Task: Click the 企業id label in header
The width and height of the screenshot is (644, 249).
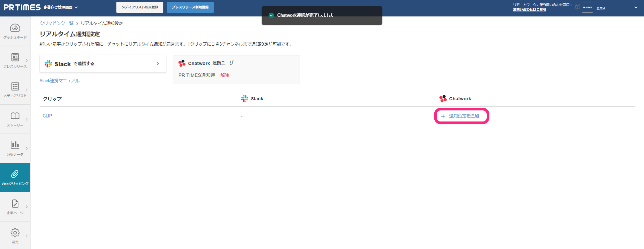Action: (601, 8)
